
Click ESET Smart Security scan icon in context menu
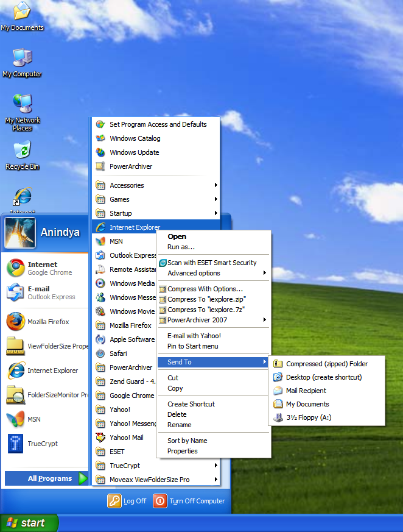(163, 263)
